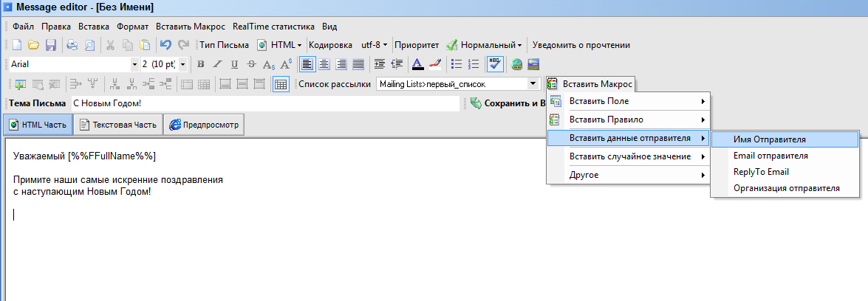Open the Предпросмотр tab
868x301 pixels.
[x=204, y=125]
